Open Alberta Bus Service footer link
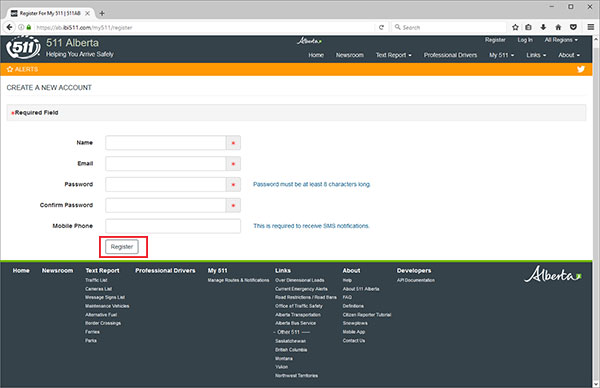The width and height of the screenshot is (600, 388). [295, 323]
